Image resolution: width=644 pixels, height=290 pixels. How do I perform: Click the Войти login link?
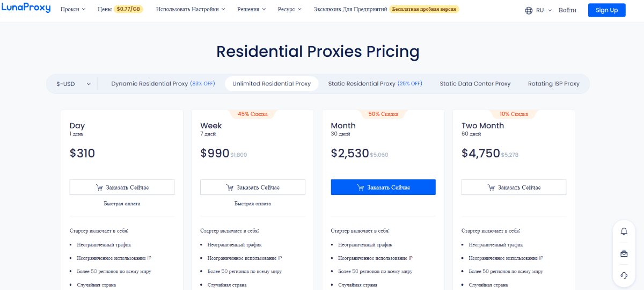[567, 10]
